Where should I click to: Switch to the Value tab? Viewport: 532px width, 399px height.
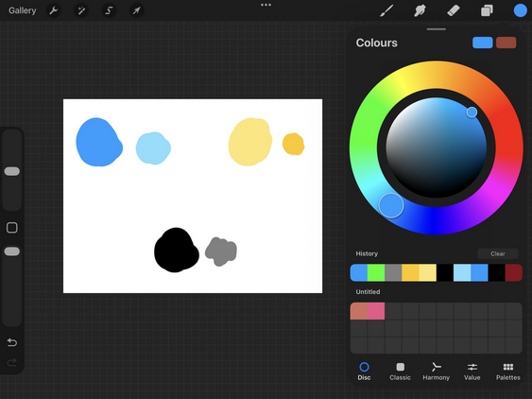coord(472,372)
